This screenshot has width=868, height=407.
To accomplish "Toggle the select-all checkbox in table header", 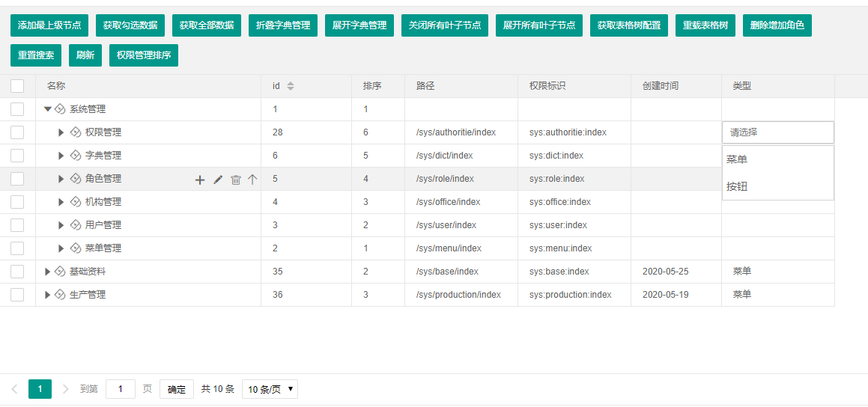I will (17, 86).
